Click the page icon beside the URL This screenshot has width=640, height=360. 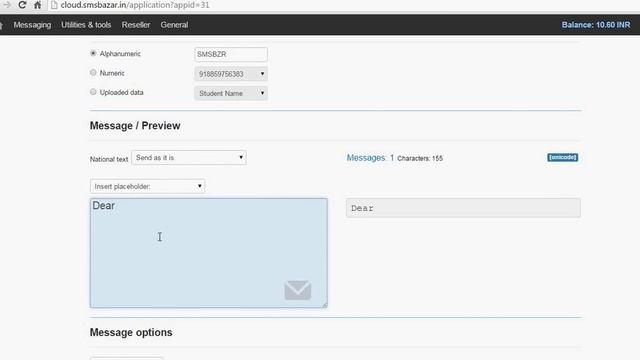pyautogui.click(x=54, y=5)
